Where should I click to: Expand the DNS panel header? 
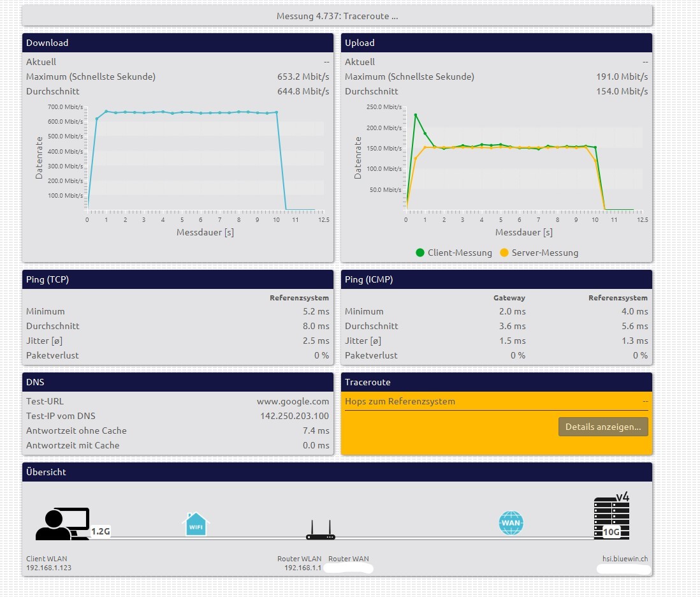[178, 382]
